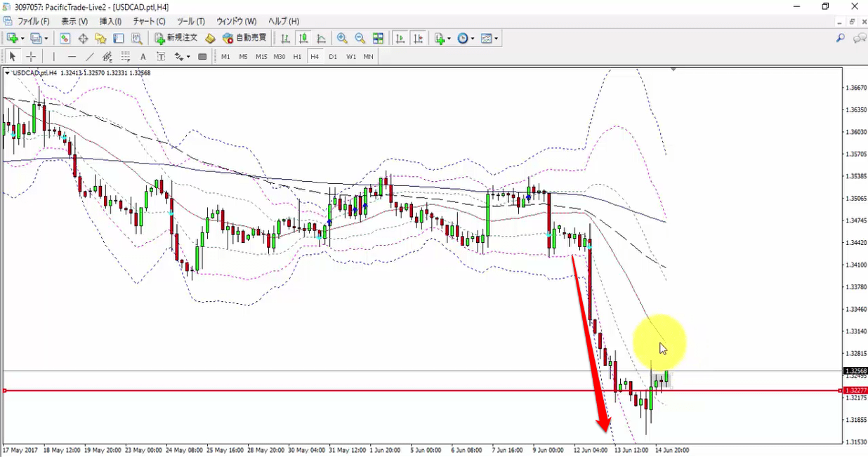Switch timeframe to MN

tap(368, 57)
